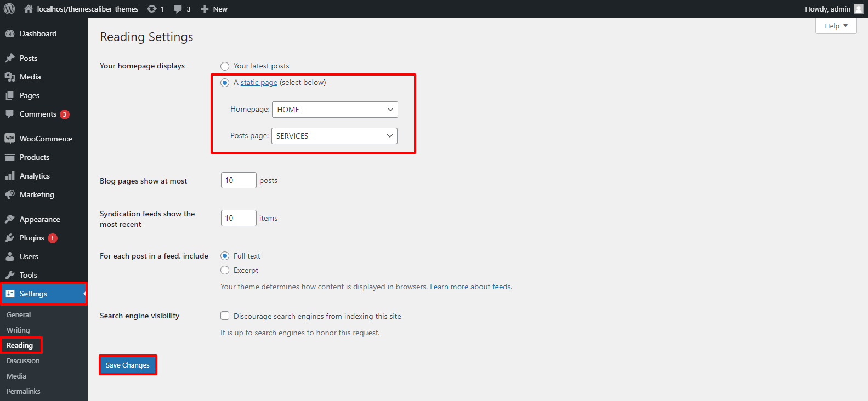Tick Discourage search engines checkbox
868x401 pixels.
[x=225, y=316]
